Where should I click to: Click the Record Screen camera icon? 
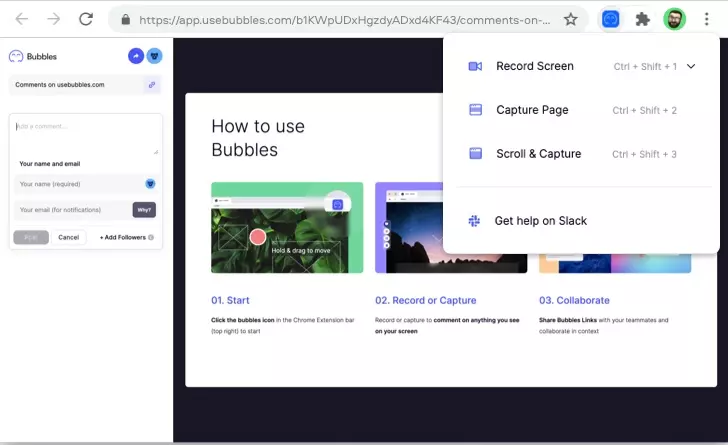[x=475, y=66]
